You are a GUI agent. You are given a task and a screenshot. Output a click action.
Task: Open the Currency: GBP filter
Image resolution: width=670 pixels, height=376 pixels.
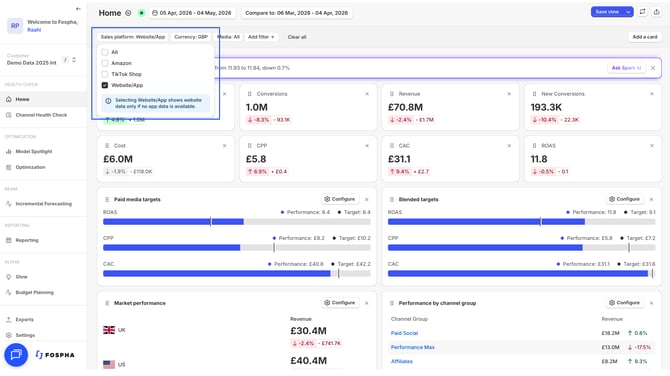pos(191,37)
